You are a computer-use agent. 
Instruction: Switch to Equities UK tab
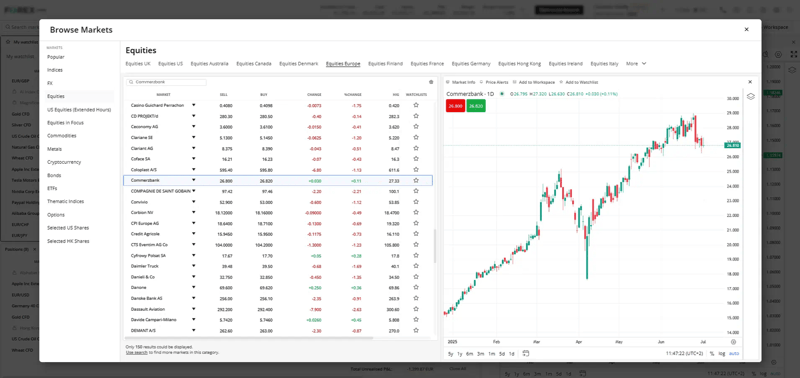tap(138, 64)
